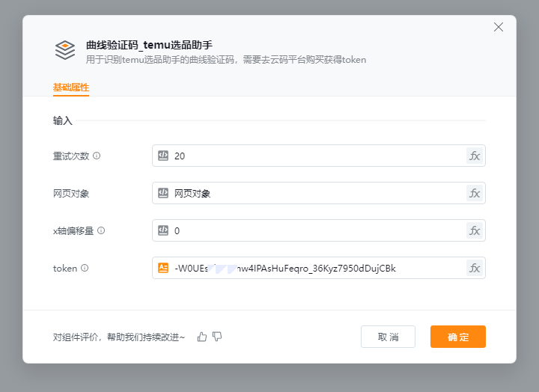The height and width of the screenshot is (392, 539).
Task: Click the info icon next to 重试次数
Action: [x=97, y=156]
